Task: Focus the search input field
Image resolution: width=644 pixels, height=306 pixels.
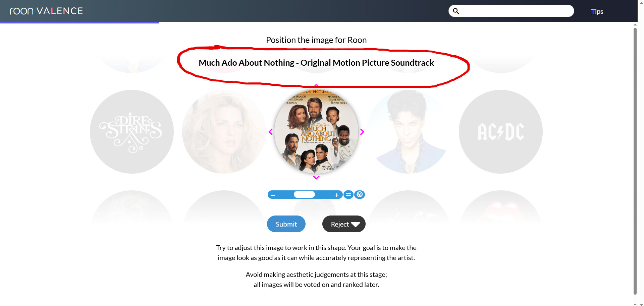Action: point(511,11)
